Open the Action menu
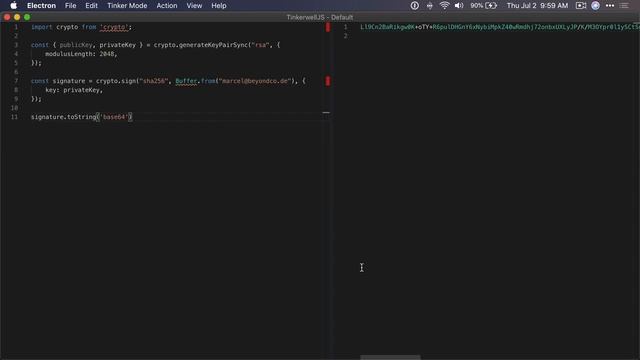 [167, 6]
